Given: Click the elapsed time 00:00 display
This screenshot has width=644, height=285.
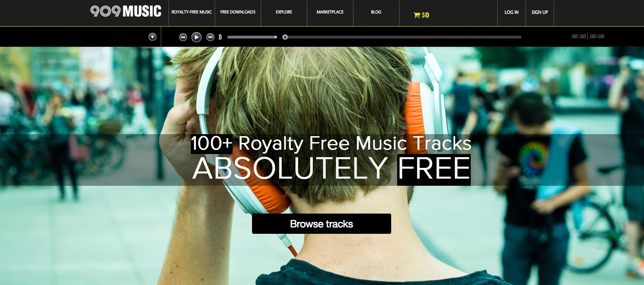Looking at the screenshot, I should coord(579,37).
